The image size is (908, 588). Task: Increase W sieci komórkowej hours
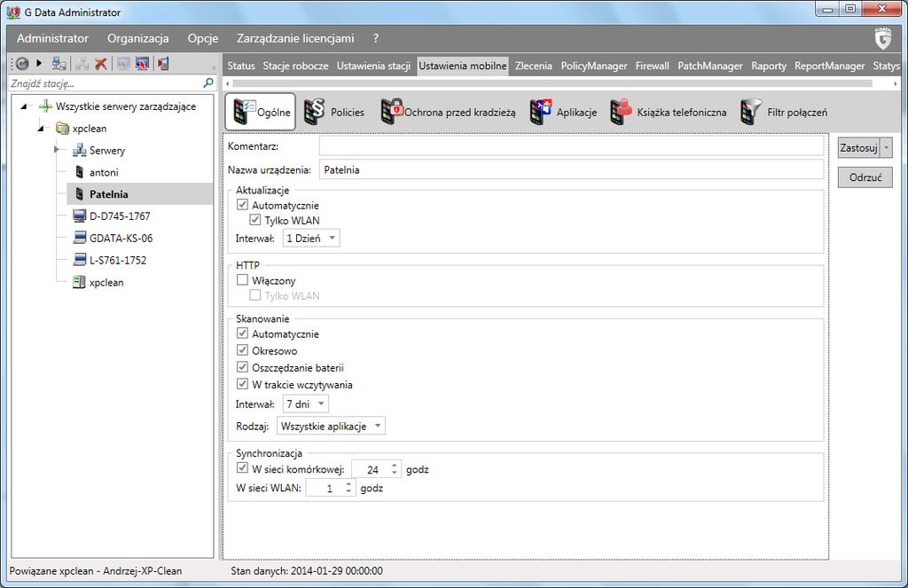point(395,466)
